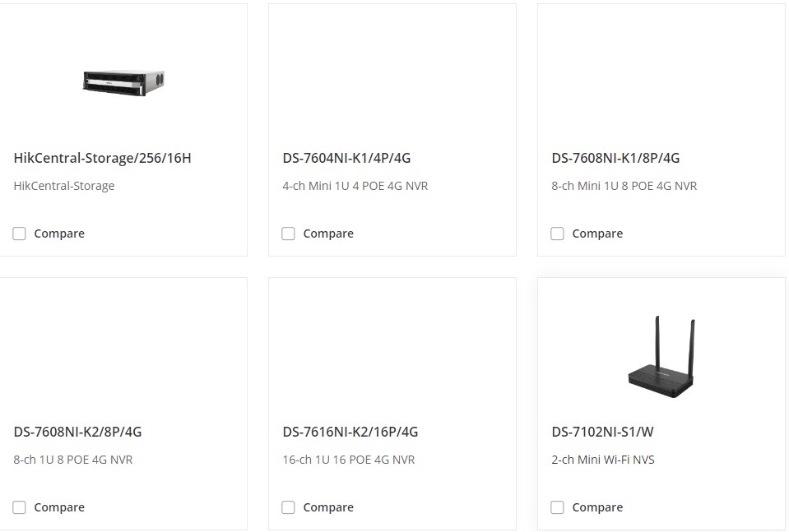Select the 16-ch 1U 16 POE 4G NVR description

click(349, 460)
